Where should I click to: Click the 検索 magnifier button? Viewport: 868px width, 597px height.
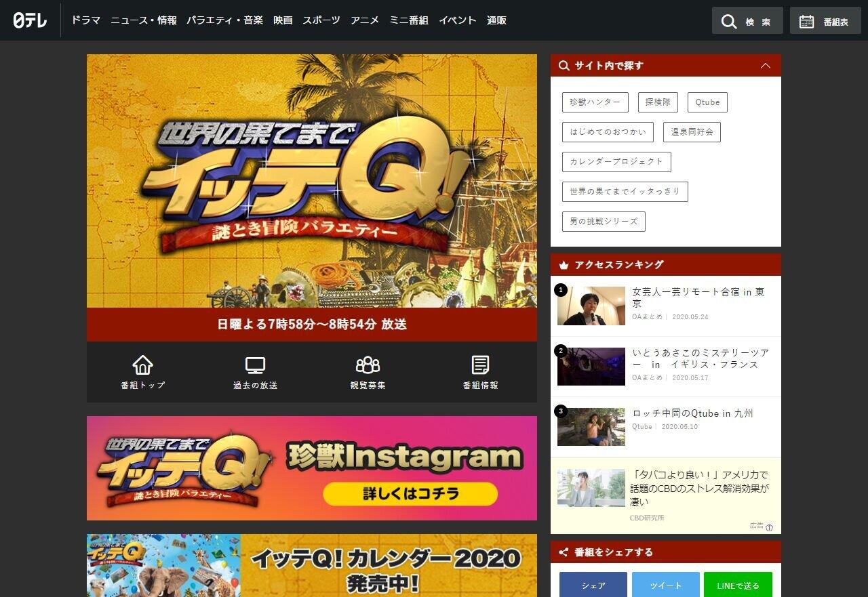(747, 21)
